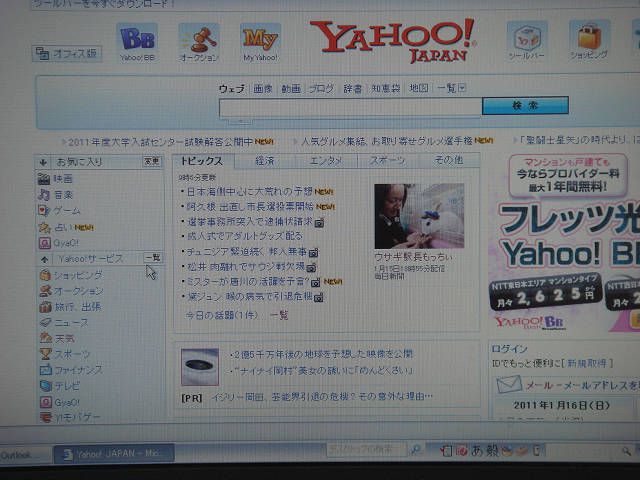Open the 一覧 dropdown above search box
The image size is (640, 480).
click(x=451, y=88)
